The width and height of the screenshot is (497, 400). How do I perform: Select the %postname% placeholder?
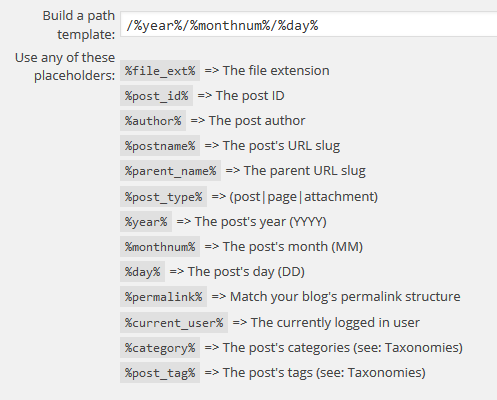(x=160, y=146)
